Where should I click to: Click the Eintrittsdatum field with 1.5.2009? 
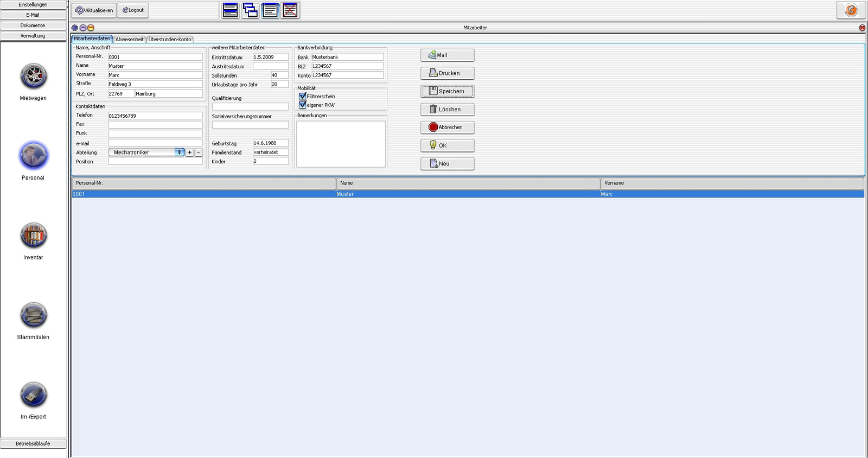point(271,57)
